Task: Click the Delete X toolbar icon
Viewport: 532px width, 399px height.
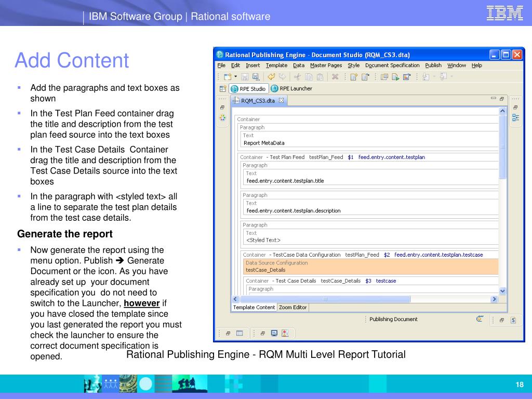Action: [335, 77]
